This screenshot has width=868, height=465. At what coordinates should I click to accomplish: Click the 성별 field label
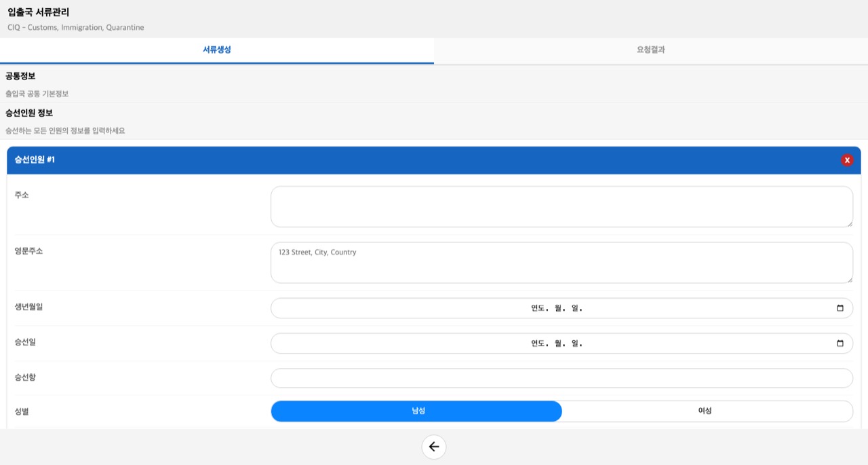click(22, 411)
